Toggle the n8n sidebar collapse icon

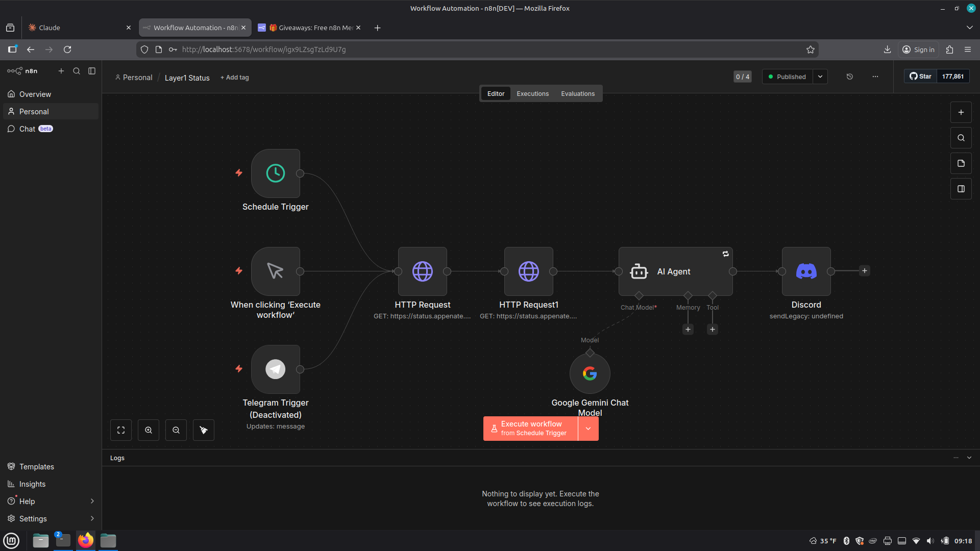[x=92, y=71]
